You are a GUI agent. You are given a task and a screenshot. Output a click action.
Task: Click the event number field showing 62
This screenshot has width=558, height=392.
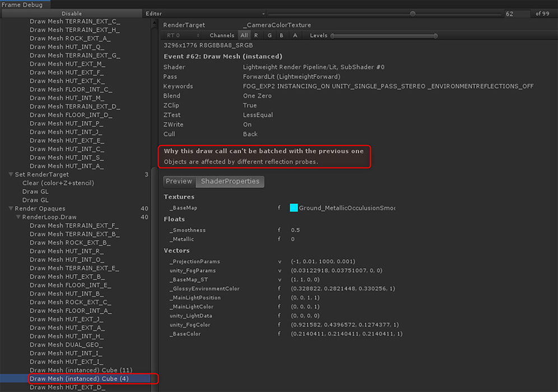pos(517,13)
